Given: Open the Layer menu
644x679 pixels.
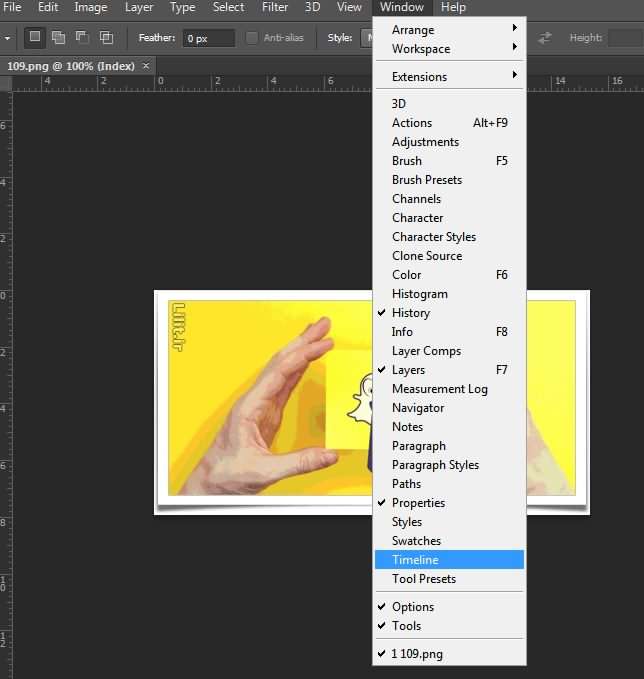Looking at the screenshot, I should pos(139,7).
